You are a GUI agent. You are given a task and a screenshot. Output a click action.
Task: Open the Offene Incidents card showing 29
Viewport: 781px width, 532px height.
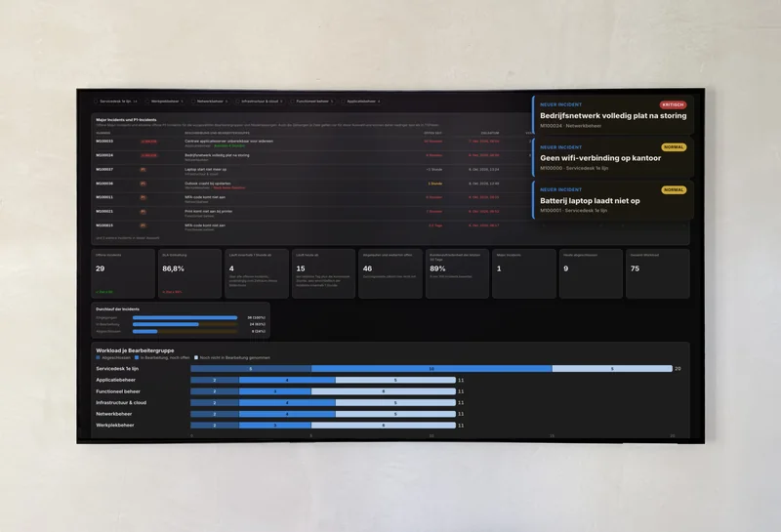[x=123, y=273]
